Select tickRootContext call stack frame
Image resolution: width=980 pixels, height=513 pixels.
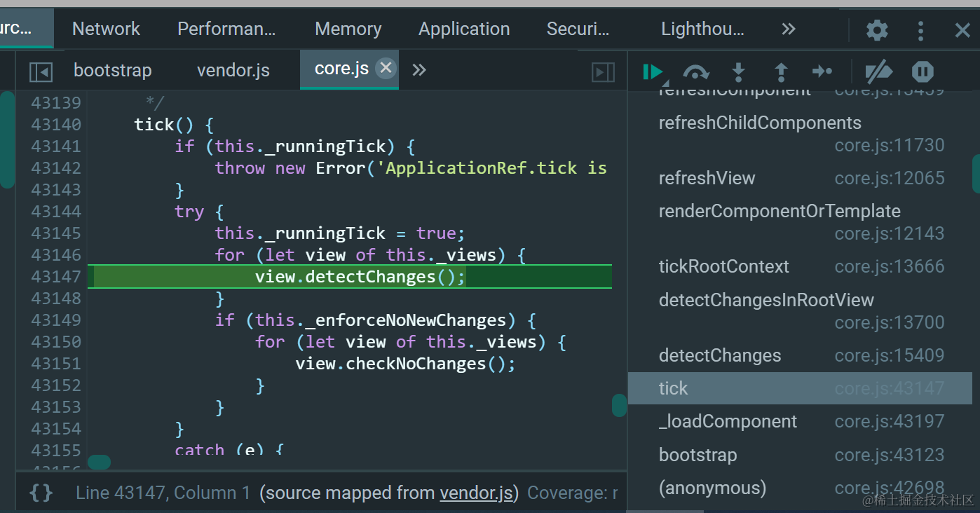pos(800,266)
